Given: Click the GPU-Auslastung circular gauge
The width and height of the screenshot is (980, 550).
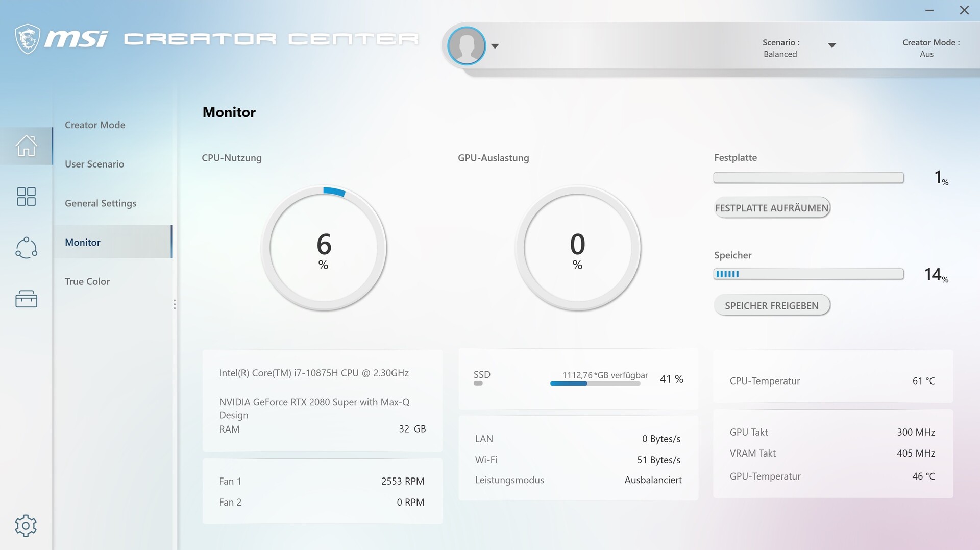Looking at the screenshot, I should [578, 248].
